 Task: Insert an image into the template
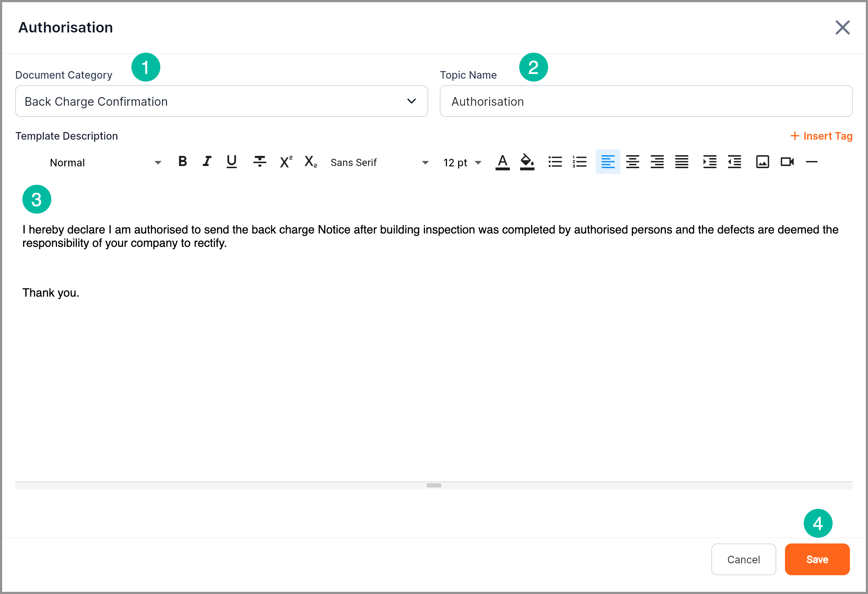[x=762, y=162]
